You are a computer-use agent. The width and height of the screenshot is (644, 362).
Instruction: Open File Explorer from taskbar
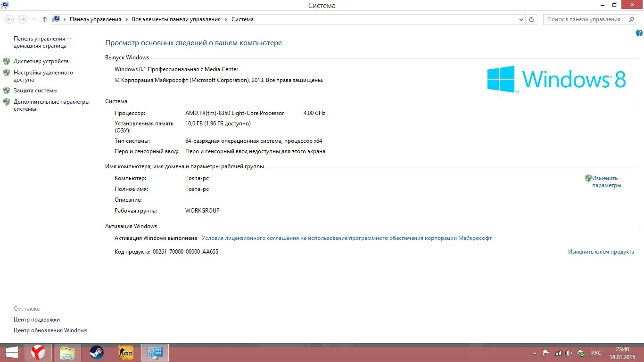coord(67,353)
